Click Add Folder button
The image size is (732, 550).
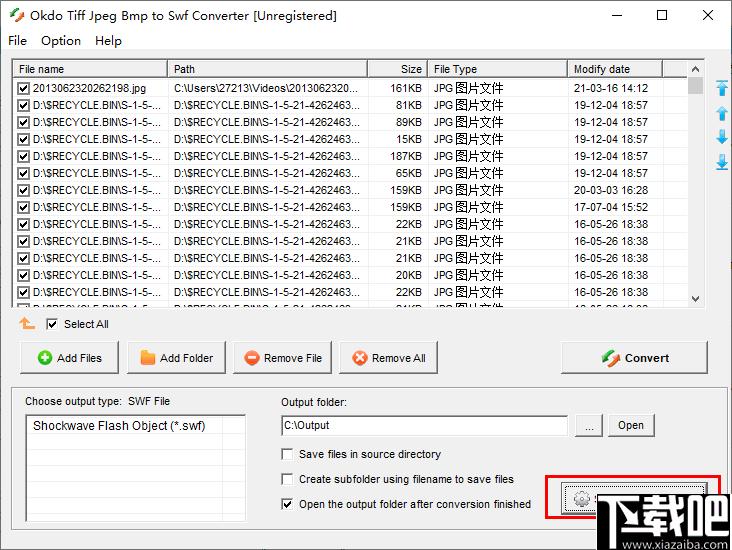pos(176,358)
